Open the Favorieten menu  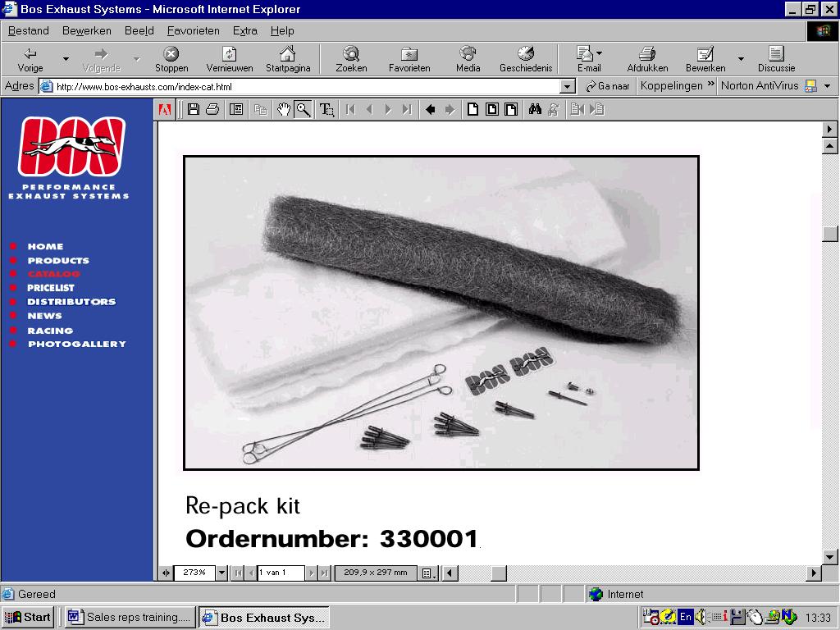193,30
